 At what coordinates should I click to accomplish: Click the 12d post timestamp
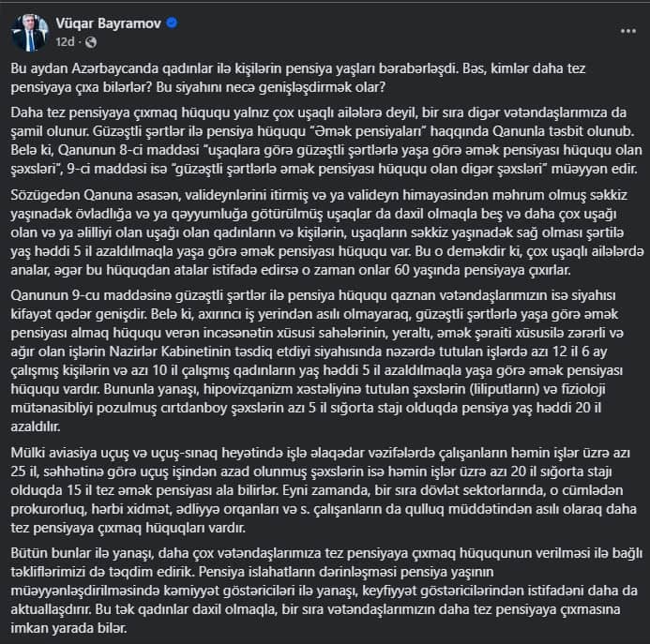tap(65, 42)
